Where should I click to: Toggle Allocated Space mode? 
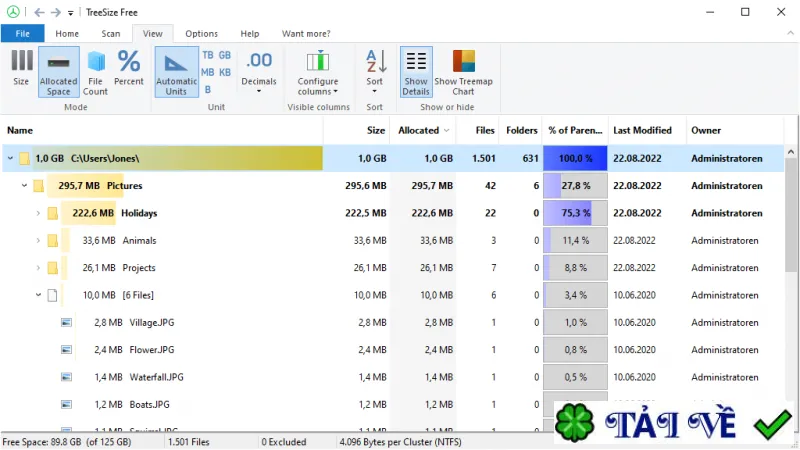click(59, 71)
